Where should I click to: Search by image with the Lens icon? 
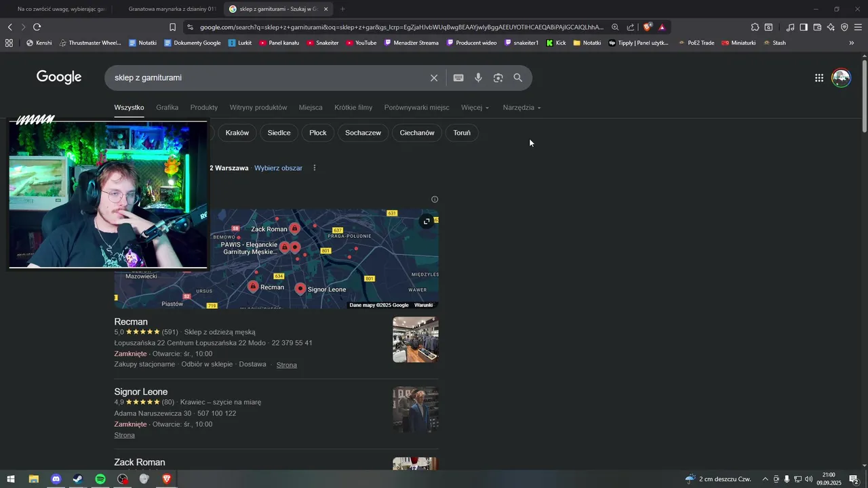[498, 78]
